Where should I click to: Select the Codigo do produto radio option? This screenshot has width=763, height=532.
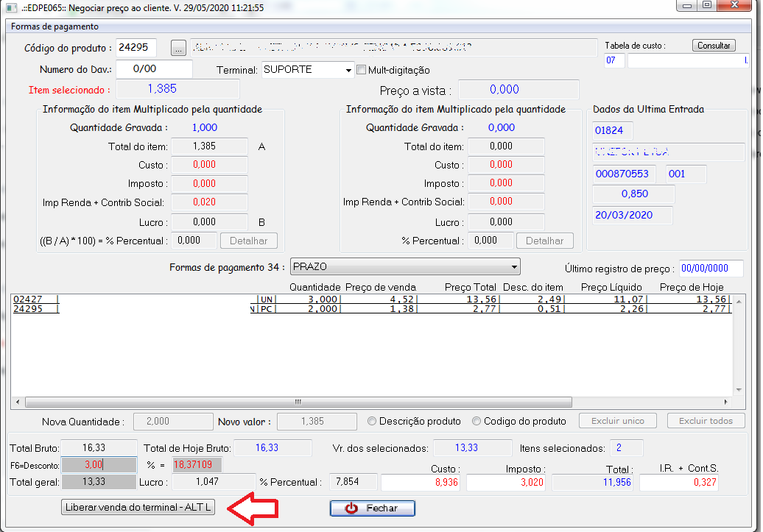pos(477,422)
